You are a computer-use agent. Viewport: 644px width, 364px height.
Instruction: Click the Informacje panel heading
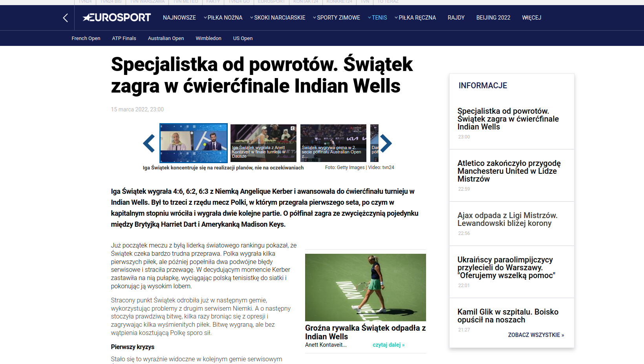pyautogui.click(x=483, y=86)
